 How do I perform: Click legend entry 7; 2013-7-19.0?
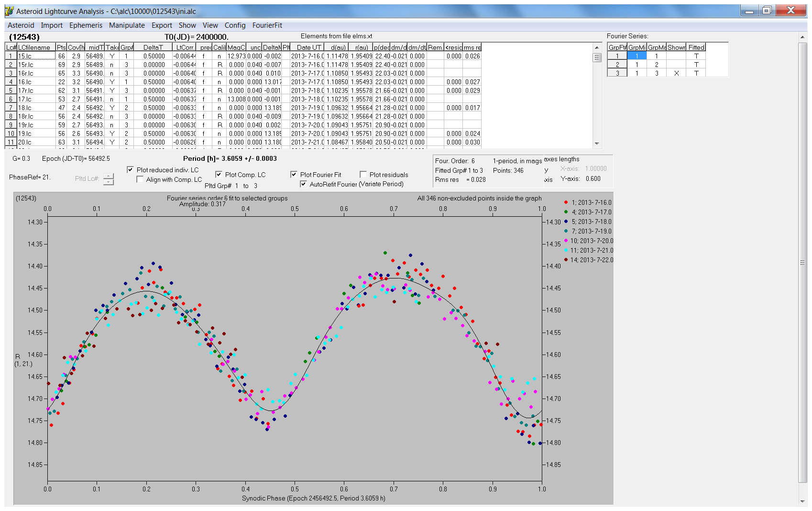[x=588, y=231]
